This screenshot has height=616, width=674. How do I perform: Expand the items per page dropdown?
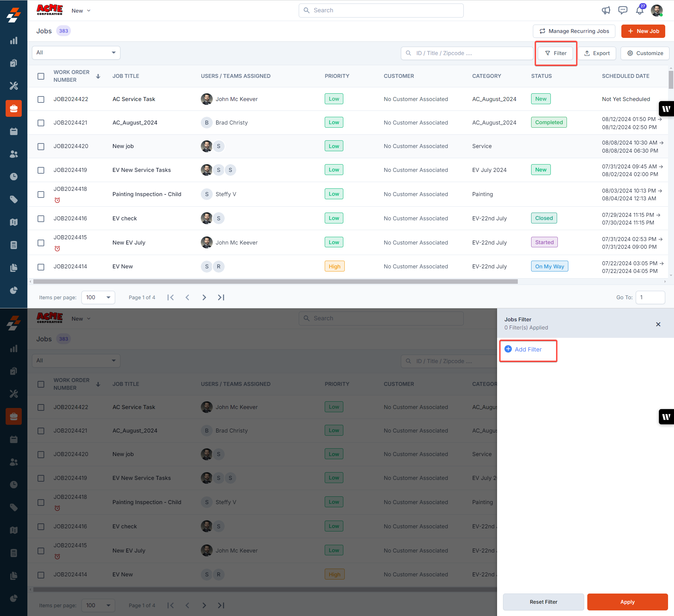point(98,297)
